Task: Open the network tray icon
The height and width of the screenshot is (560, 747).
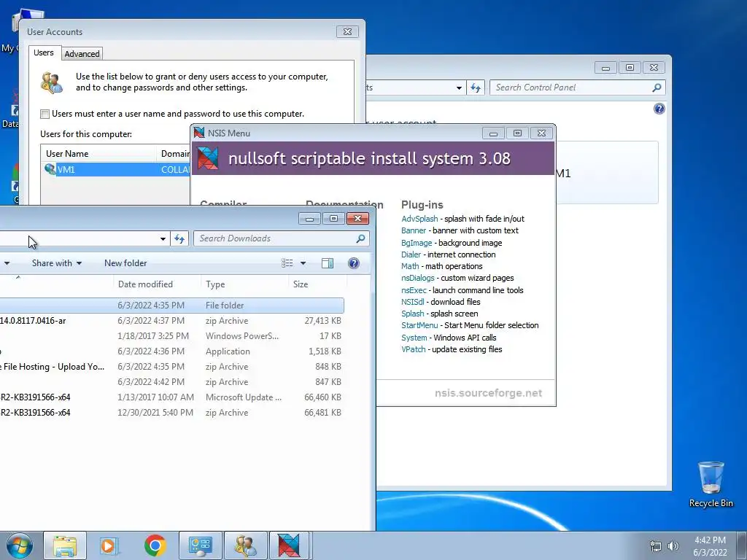Action: pos(656,546)
